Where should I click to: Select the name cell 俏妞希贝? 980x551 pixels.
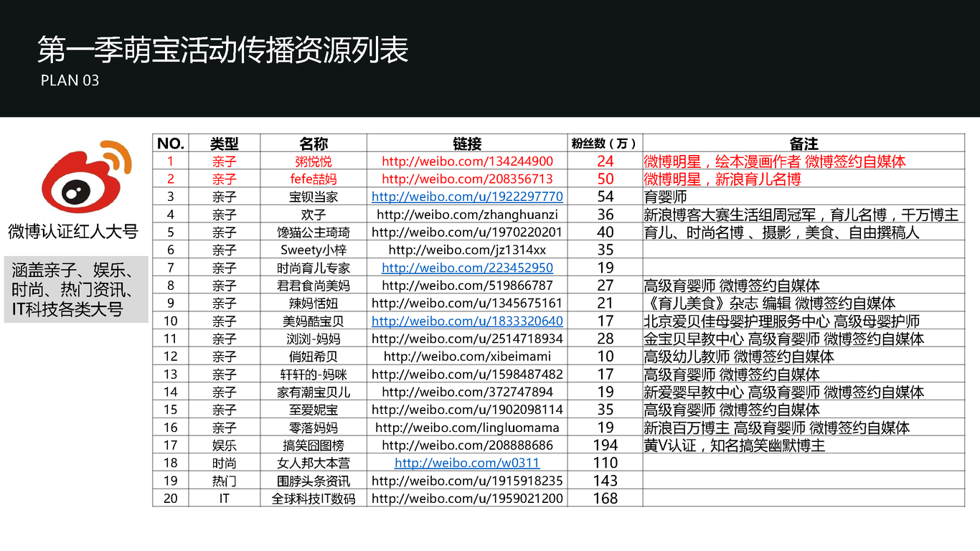click(314, 356)
